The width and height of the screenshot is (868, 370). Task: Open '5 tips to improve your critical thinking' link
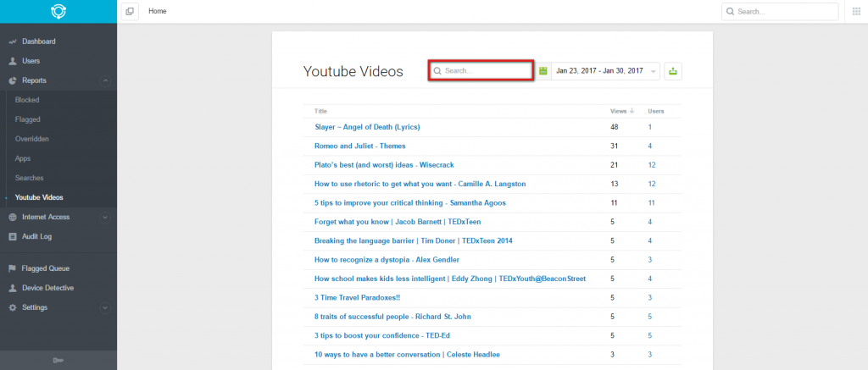click(x=410, y=203)
